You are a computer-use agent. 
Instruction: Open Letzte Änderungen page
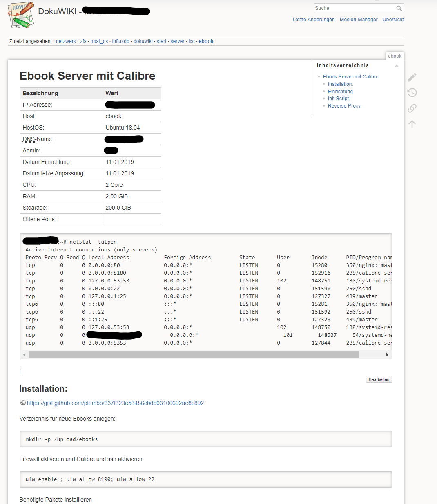pyautogui.click(x=313, y=20)
